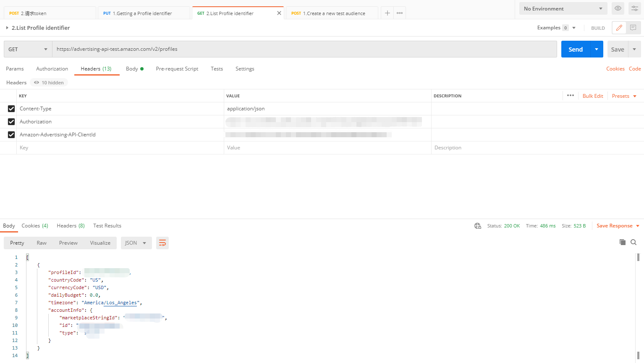Open the Code link for this request
This screenshot has width=644, height=363.
[635, 68]
